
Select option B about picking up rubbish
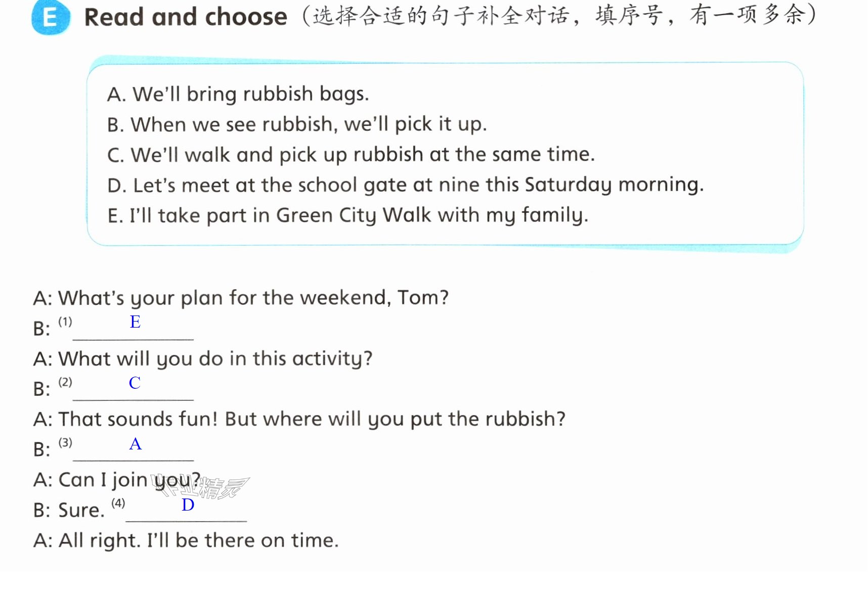[x=297, y=124]
